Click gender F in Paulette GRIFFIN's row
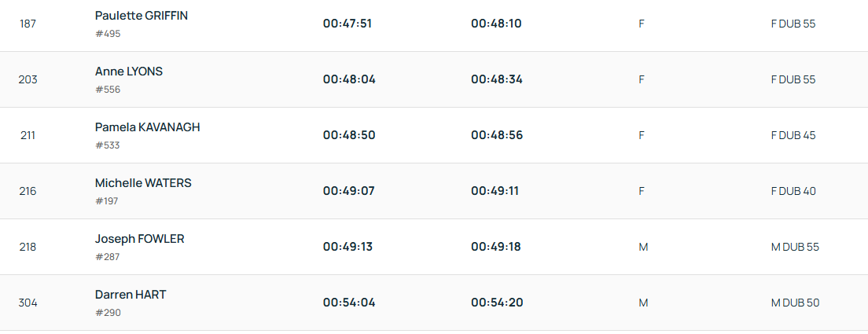 [x=642, y=24]
